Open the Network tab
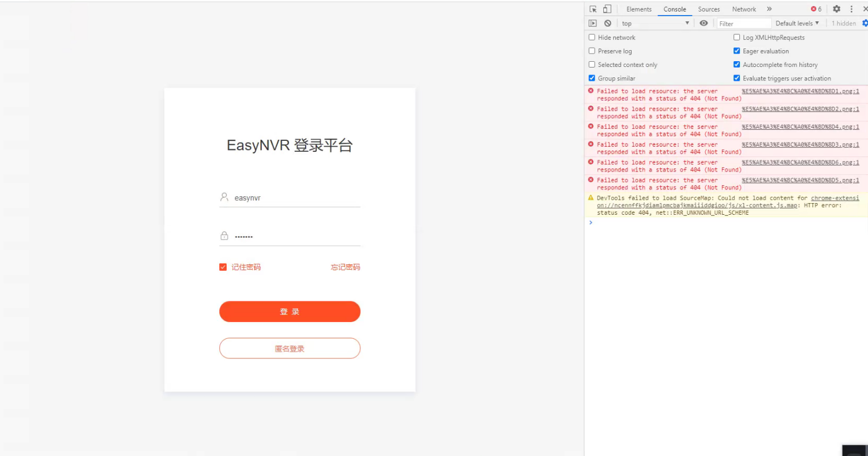The width and height of the screenshot is (868, 456). (744, 9)
